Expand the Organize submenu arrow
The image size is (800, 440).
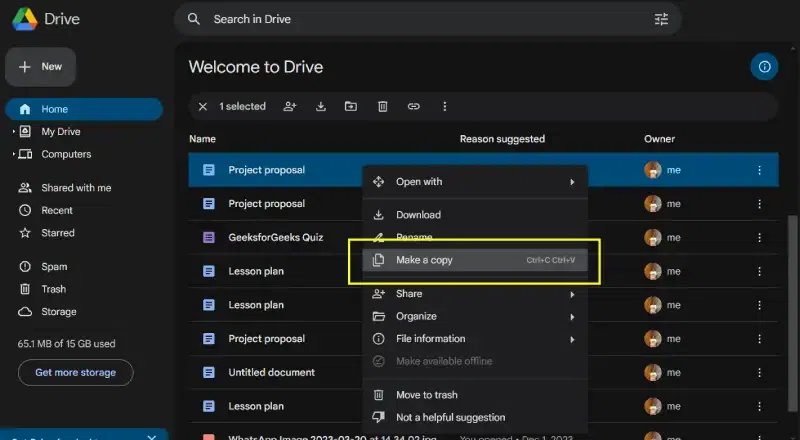pyautogui.click(x=572, y=317)
